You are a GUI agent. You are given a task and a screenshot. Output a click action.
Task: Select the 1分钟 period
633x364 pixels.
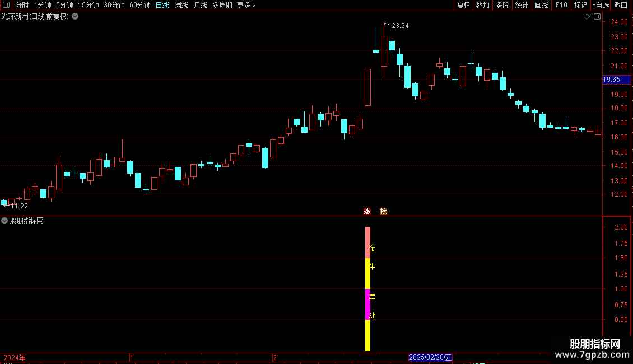43,5
